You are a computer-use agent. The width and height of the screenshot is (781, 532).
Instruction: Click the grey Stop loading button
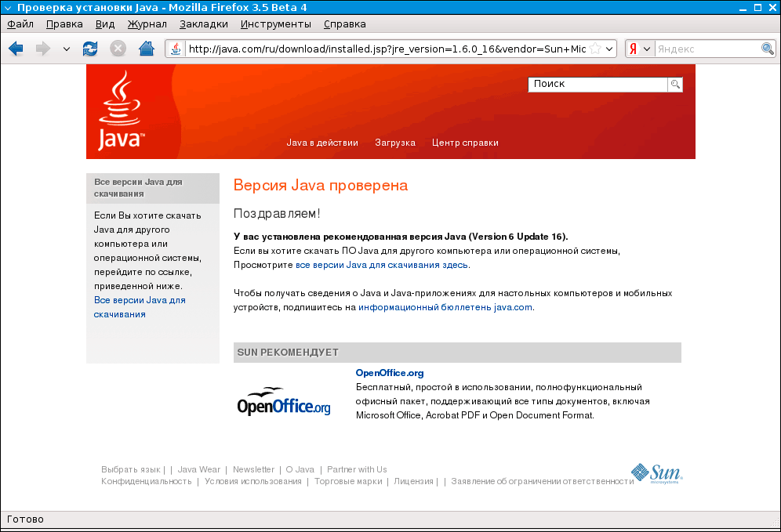(118, 49)
